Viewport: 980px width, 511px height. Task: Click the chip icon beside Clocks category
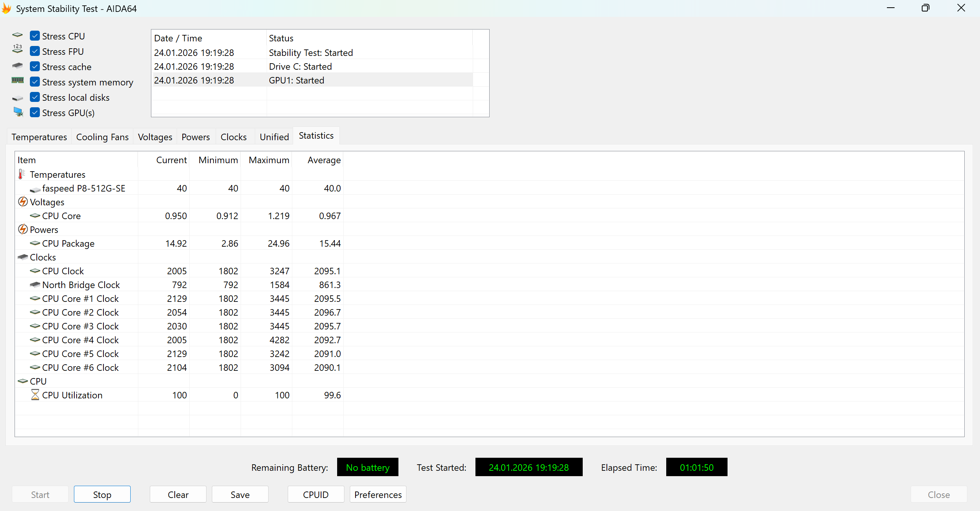pos(23,257)
